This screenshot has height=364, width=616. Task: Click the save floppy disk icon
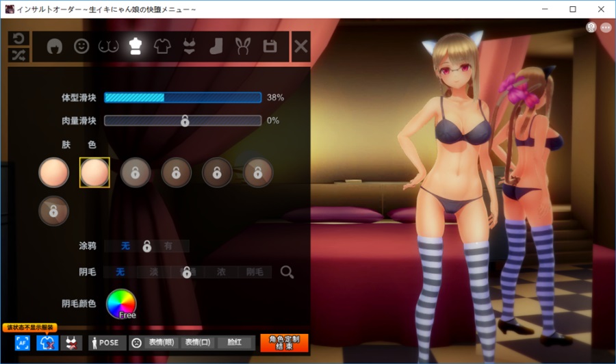(270, 47)
